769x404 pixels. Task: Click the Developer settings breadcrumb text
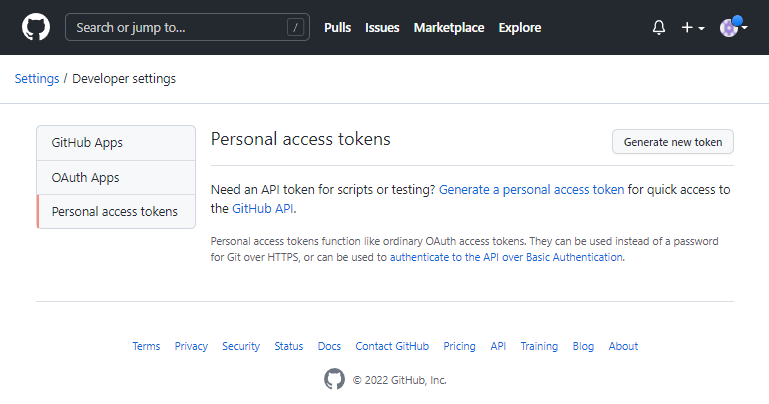(124, 79)
